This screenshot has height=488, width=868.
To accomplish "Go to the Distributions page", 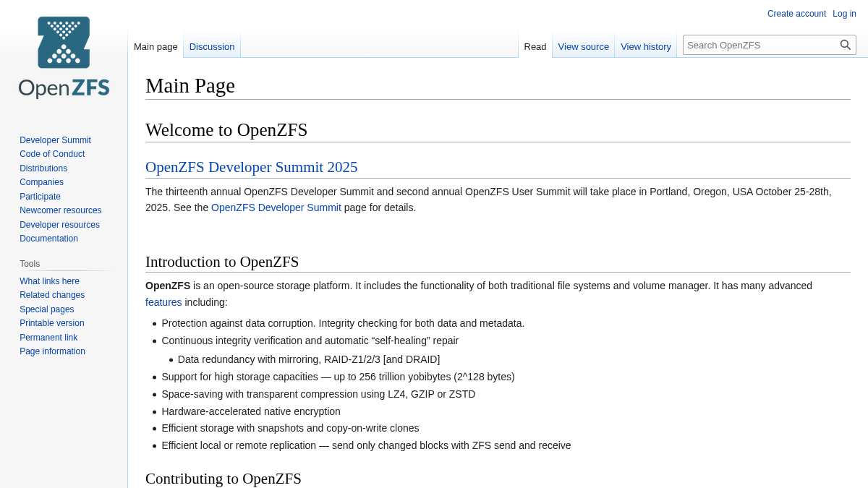I will (43, 168).
